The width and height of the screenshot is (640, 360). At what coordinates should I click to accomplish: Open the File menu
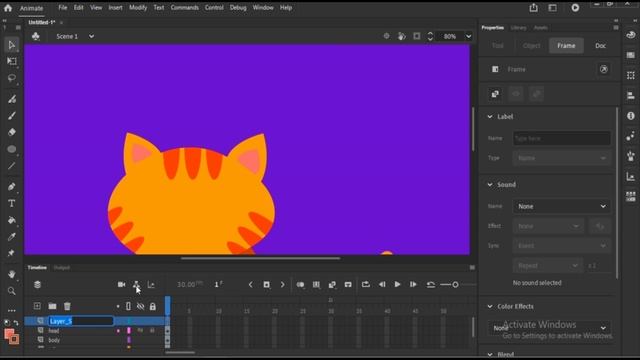(62, 7)
